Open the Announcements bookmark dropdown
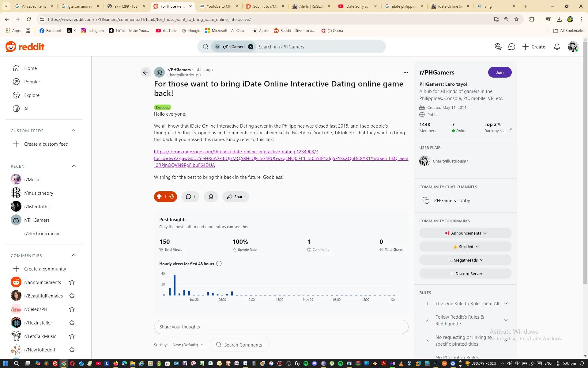The image size is (588, 368). pyautogui.click(x=465, y=233)
